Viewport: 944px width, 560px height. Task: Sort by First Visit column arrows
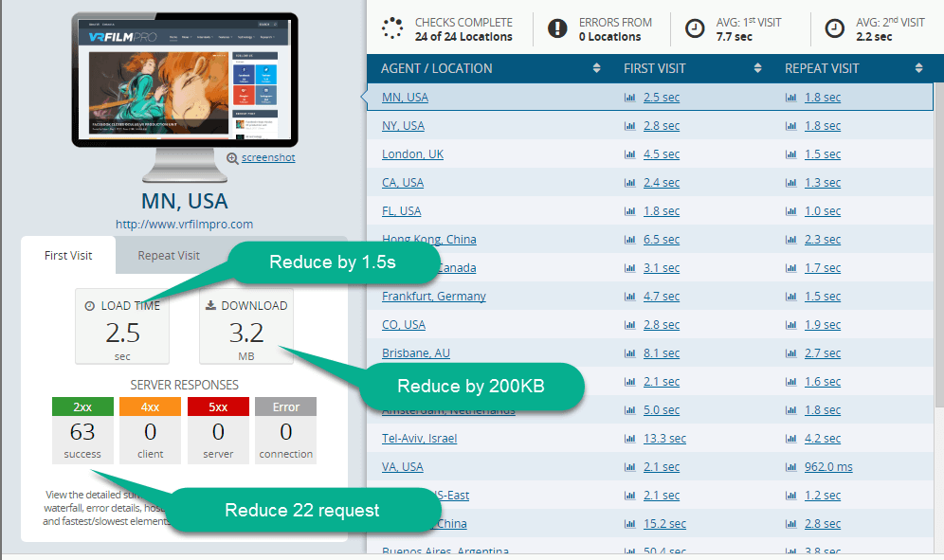pos(757,68)
